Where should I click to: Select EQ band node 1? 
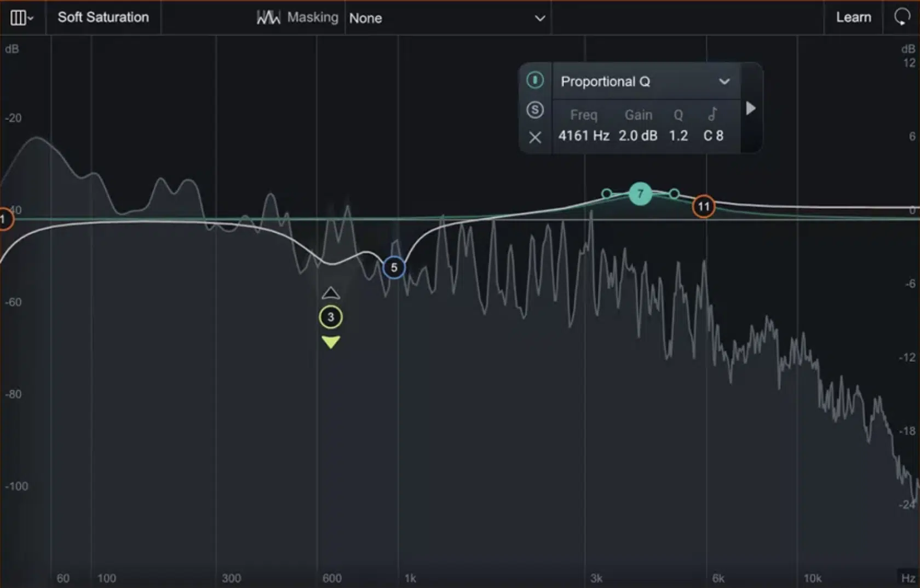point(4,220)
